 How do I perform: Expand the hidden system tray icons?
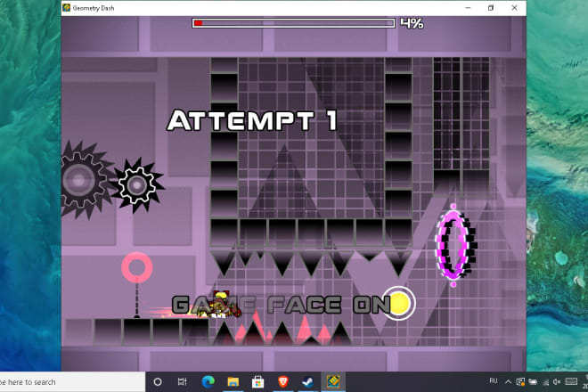[x=508, y=382]
